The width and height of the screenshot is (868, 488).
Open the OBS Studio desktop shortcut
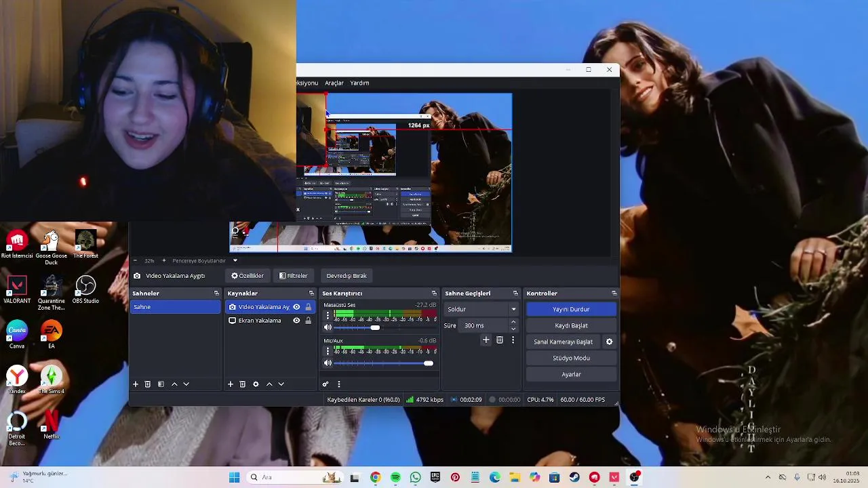tap(85, 289)
